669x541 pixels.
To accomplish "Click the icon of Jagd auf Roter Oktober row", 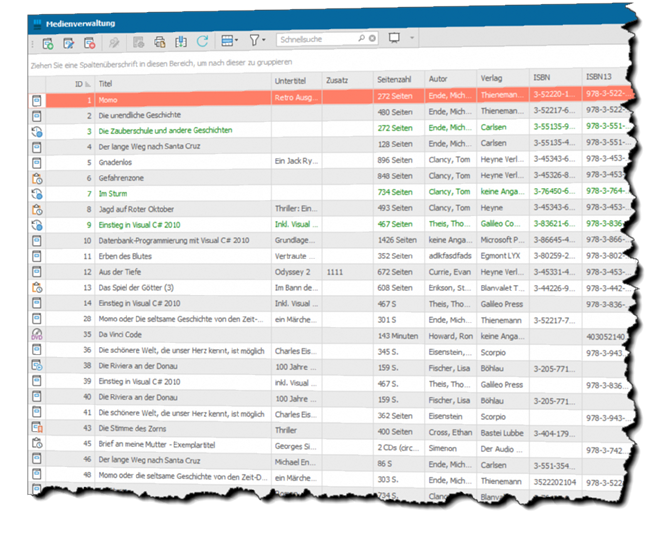I will point(37,210).
